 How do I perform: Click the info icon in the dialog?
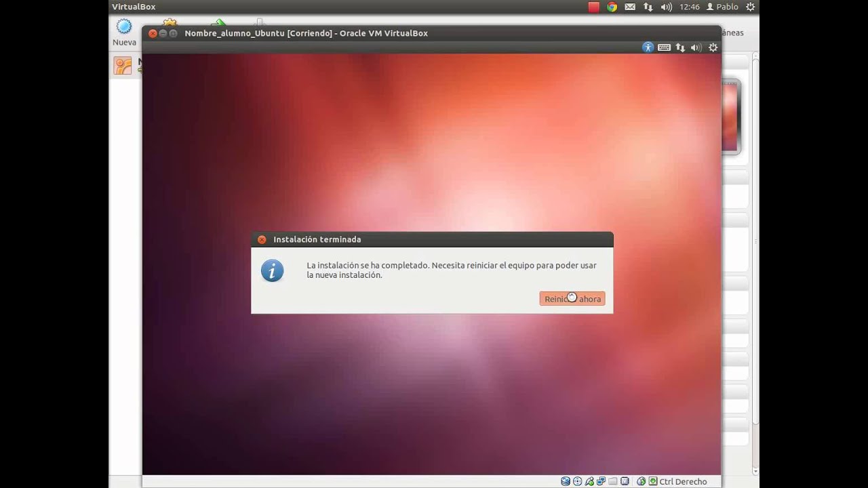point(273,270)
